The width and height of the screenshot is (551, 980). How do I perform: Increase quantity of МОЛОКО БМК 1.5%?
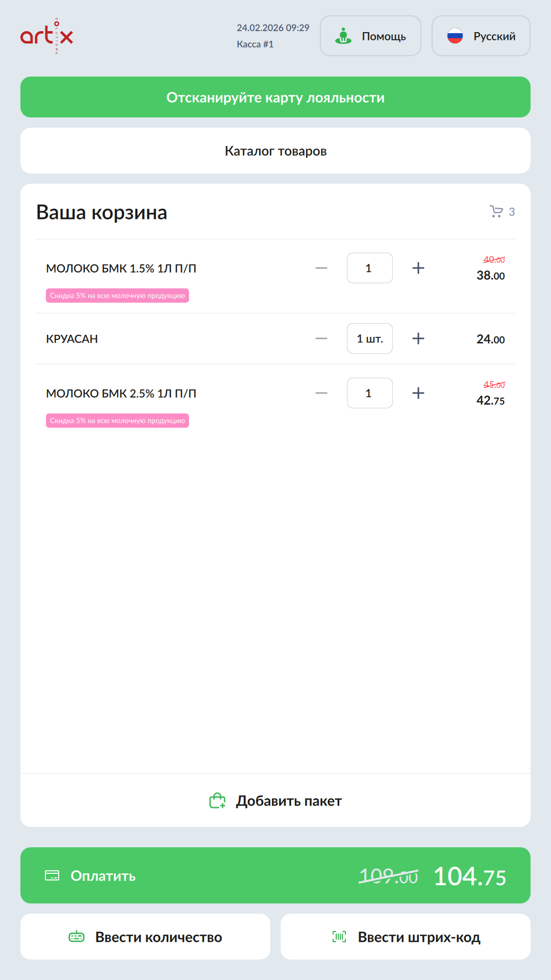[418, 268]
